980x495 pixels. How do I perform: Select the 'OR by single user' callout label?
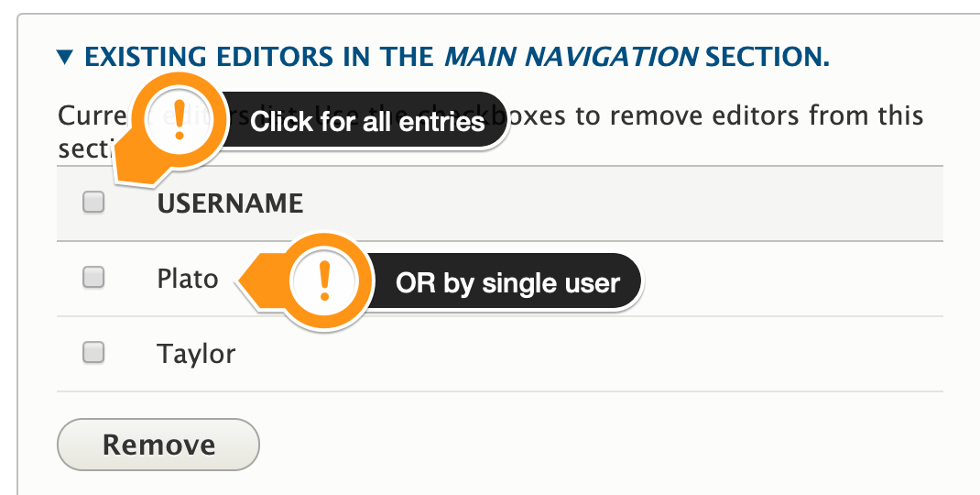(x=507, y=283)
